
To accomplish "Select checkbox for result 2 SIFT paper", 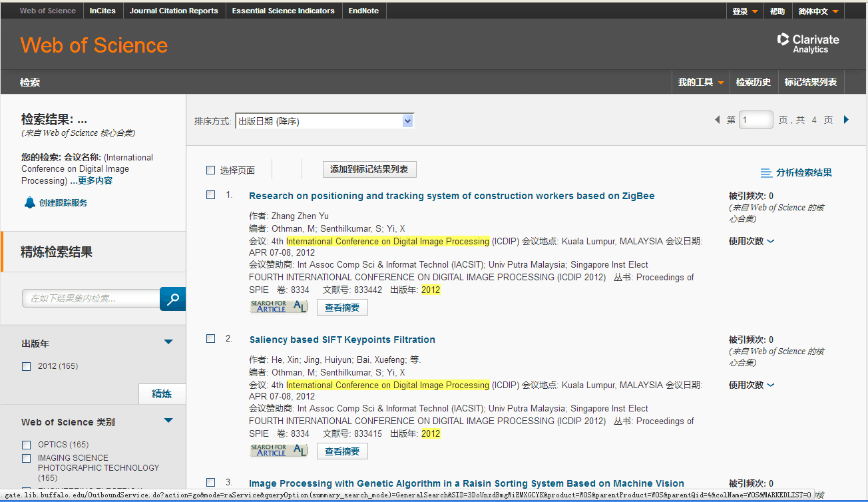I will point(210,339).
